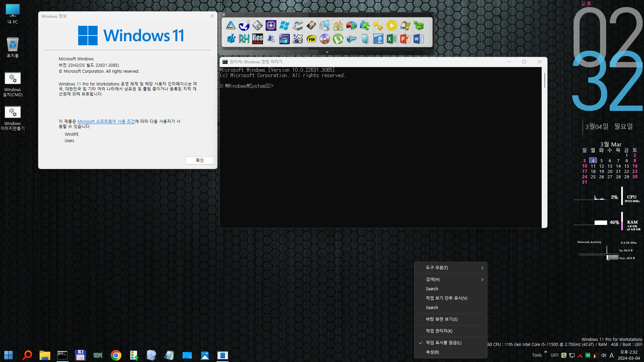Select date 4 in the calendar widget
The width and height of the screenshot is (644, 362).
593,161
